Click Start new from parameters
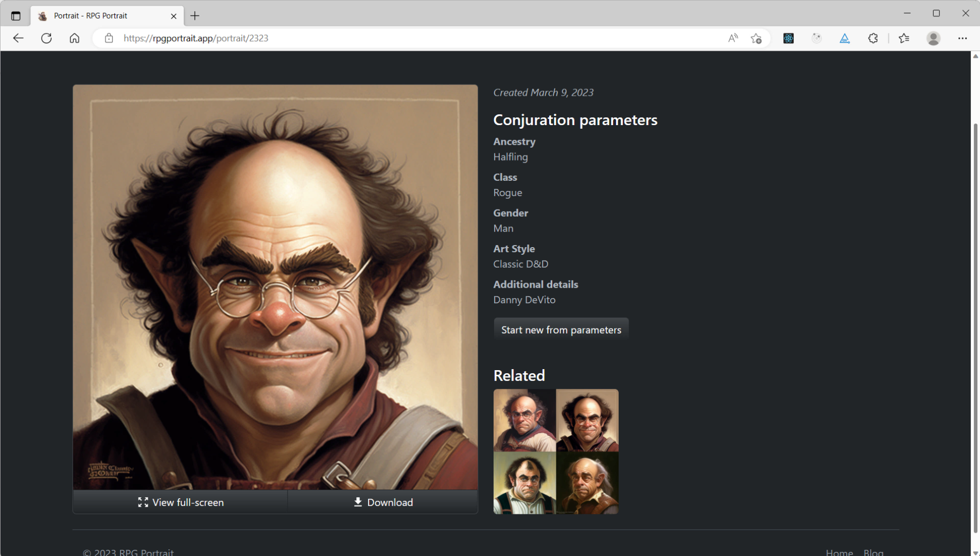Screen dimensions: 980x556 (x=561, y=329)
